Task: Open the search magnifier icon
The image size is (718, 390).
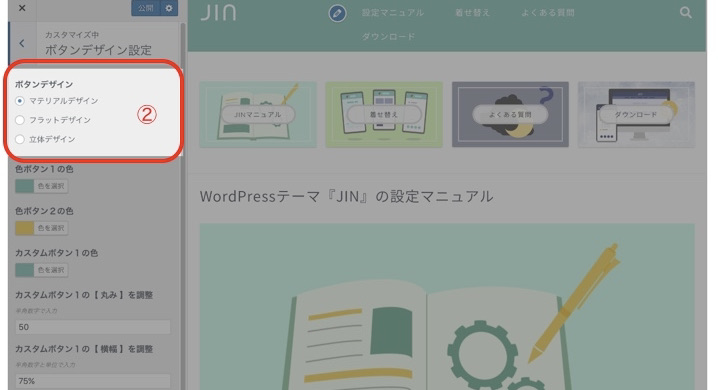Action: coord(685,13)
